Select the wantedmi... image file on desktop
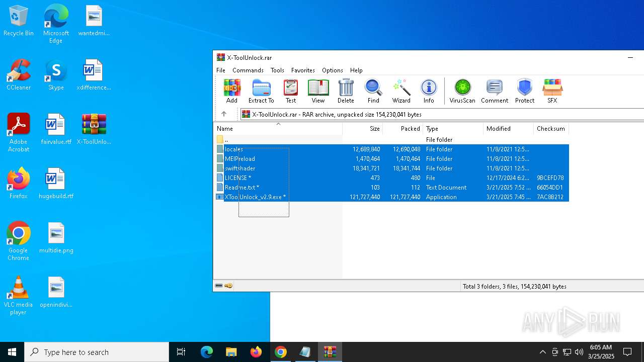Screen dimensions: 644x362 point(94,21)
